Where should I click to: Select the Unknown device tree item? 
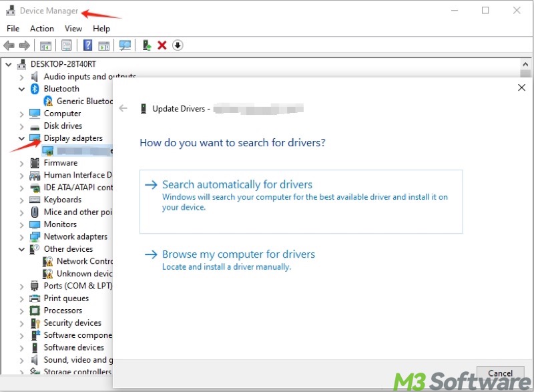[x=83, y=274]
